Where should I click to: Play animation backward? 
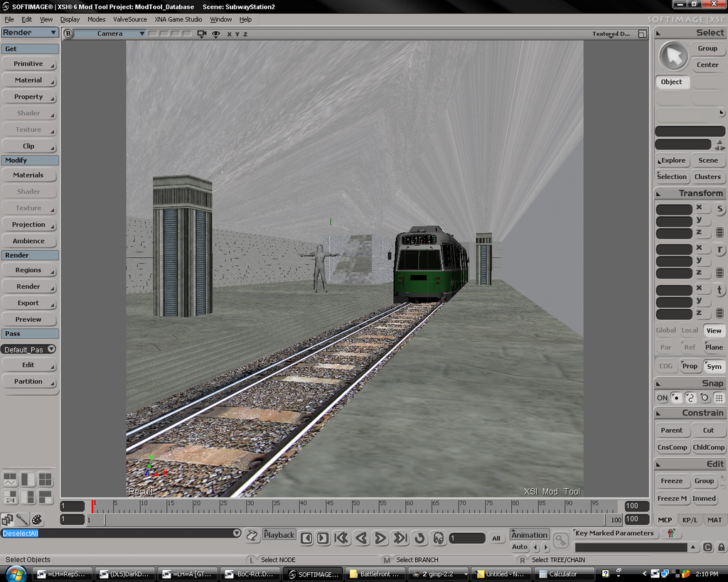point(360,538)
